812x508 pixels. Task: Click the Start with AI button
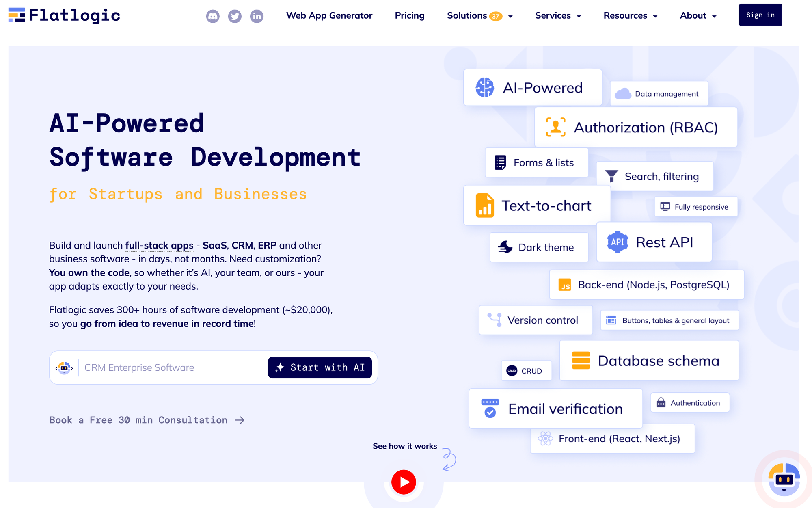320,367
